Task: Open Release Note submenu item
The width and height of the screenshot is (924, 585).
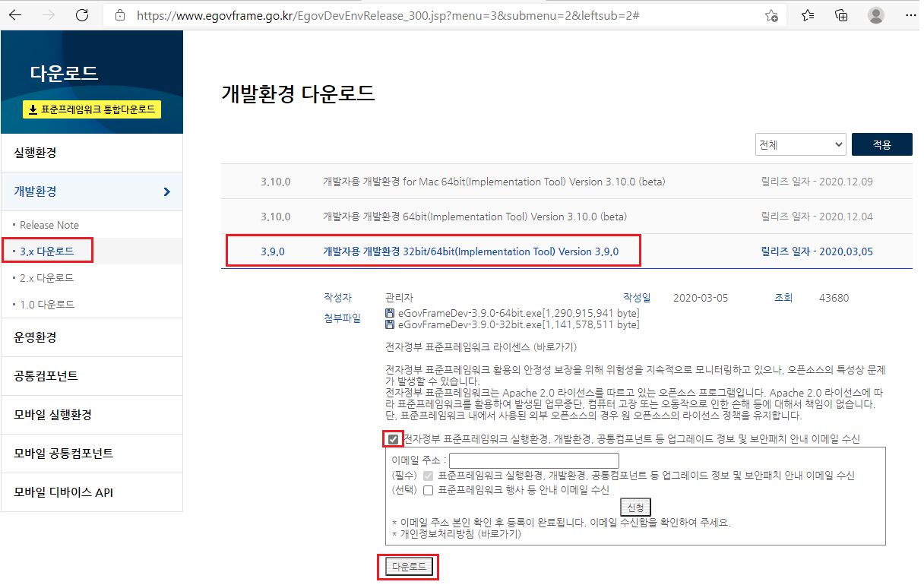Action: [49, 225]
